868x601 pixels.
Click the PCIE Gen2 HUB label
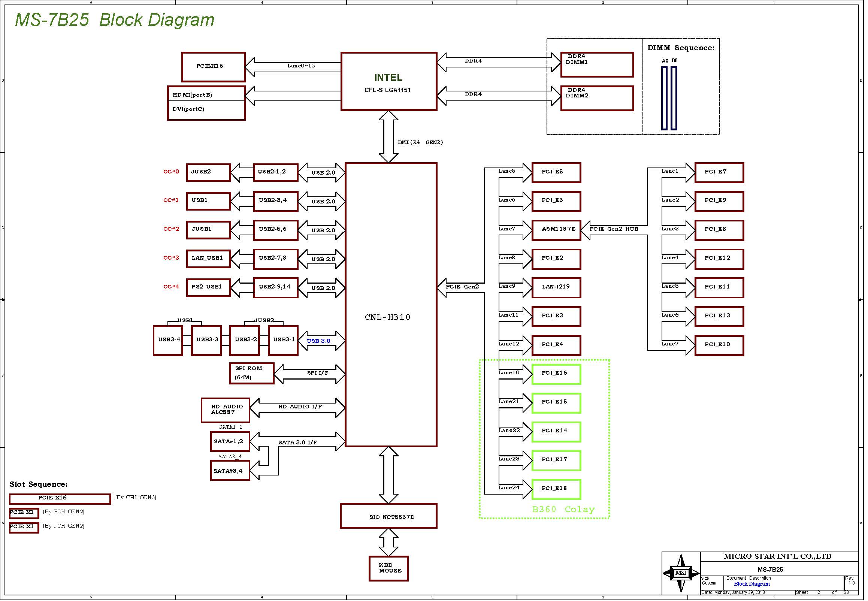(614, 229)
